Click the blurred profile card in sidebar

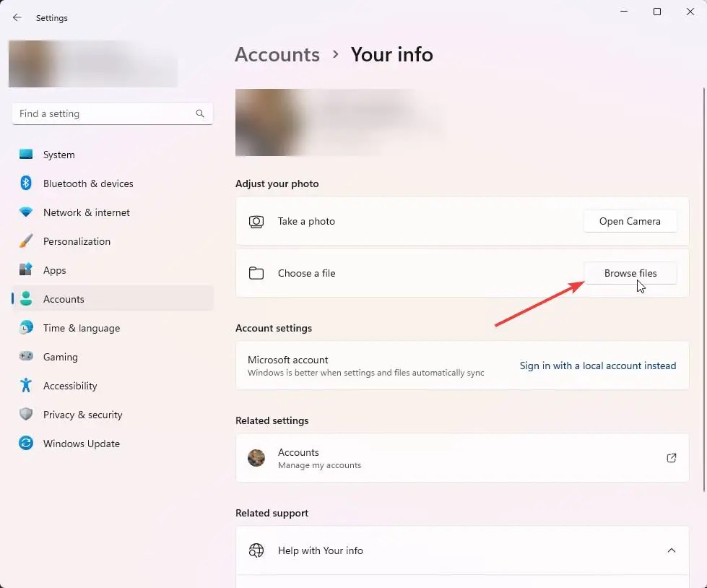[93, 64]
